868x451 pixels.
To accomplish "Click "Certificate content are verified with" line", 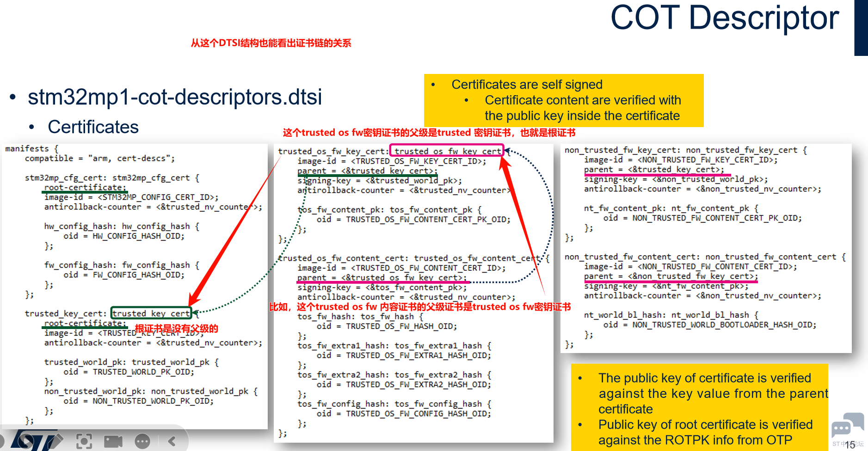I will [x=583, y=100].
